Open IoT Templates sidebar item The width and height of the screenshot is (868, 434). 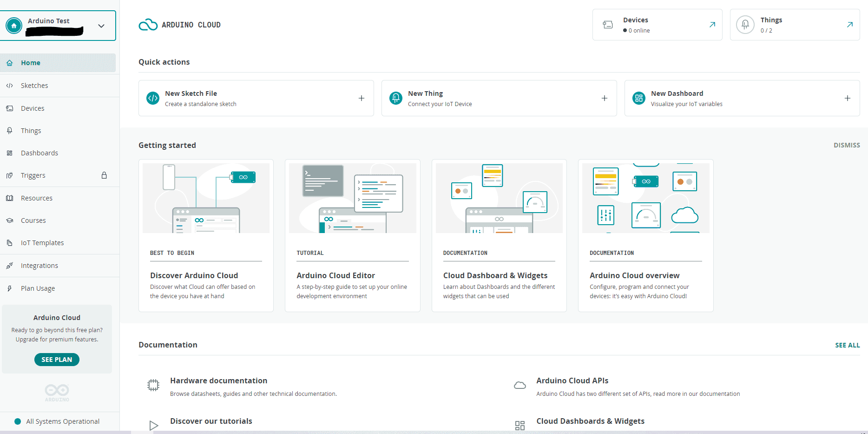[42, 243]
